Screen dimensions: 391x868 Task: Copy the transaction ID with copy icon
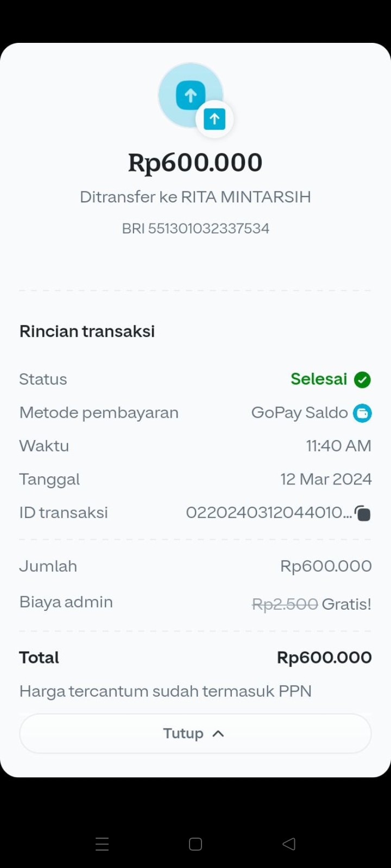[x=363, y=513]
